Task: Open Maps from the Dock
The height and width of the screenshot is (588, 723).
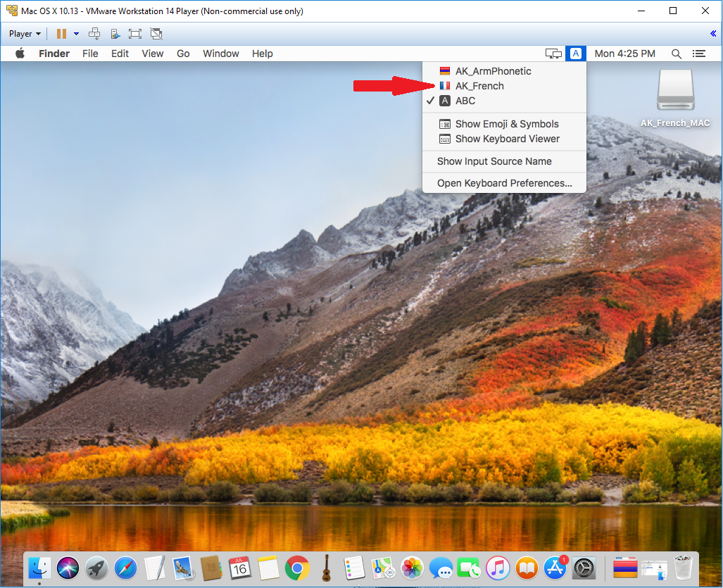Action: click(x=383, y=568)
